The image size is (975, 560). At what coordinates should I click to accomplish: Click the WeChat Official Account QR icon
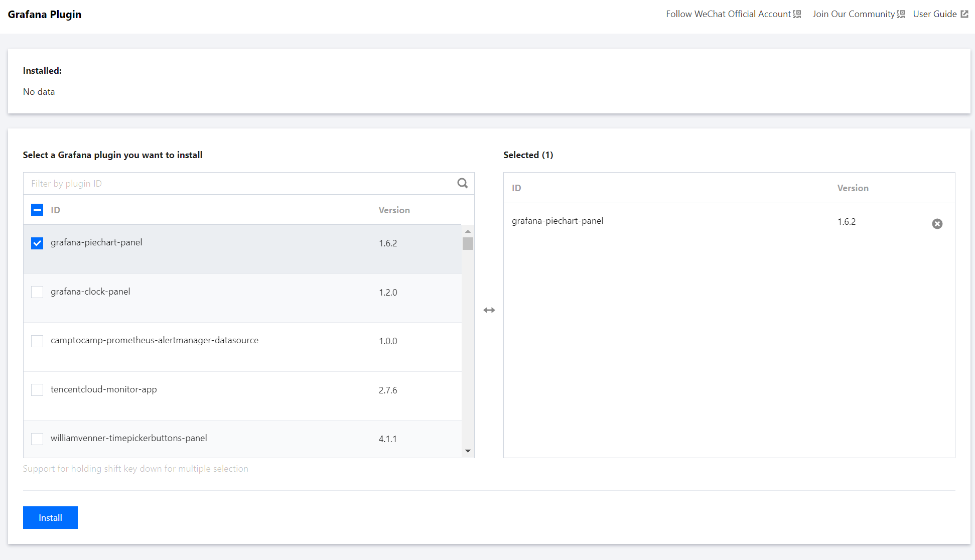click(797, 14)
